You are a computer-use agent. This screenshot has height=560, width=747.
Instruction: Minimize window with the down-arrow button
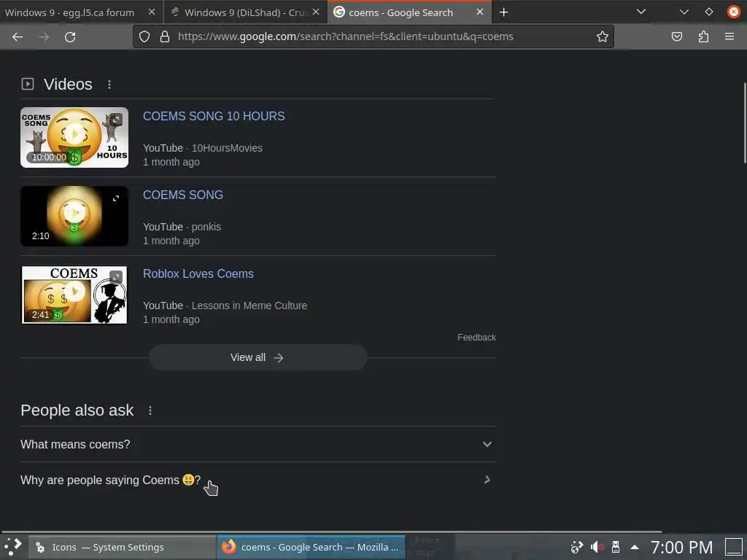click(684, 12)
